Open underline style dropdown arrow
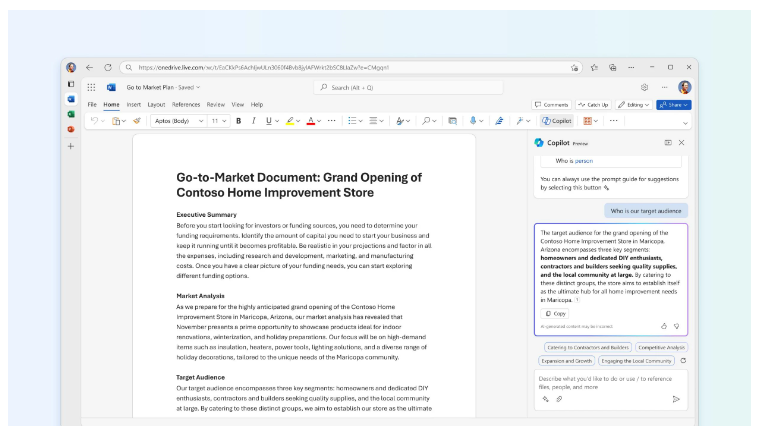Image resolution: width=761 pixels, height=439 pixels. [x=277, y=121]
